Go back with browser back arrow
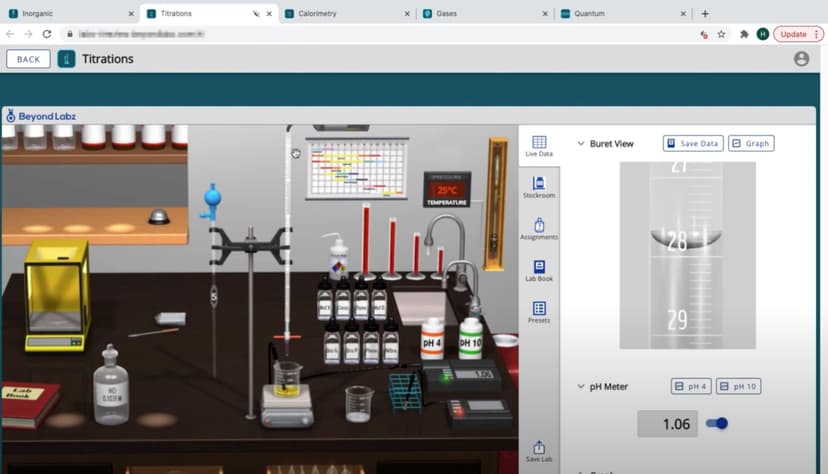Screen dimensions: 828x474 tap(10, 34)
